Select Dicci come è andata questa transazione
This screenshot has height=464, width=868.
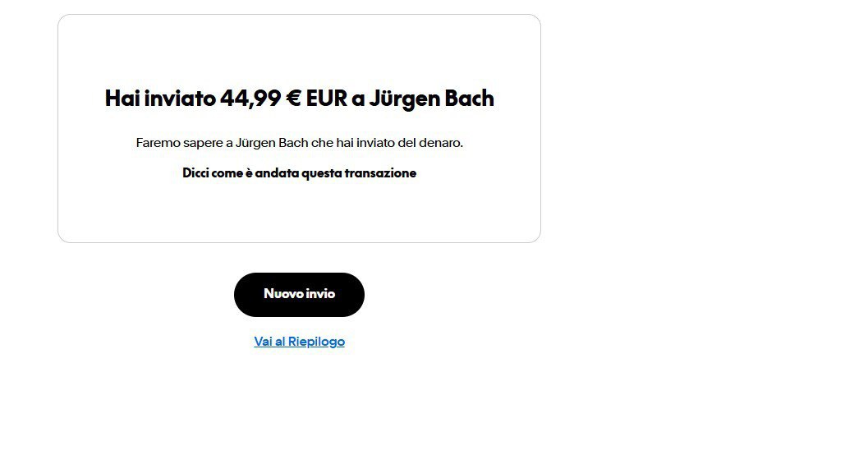pyautogui.click(x=299, y=173)
